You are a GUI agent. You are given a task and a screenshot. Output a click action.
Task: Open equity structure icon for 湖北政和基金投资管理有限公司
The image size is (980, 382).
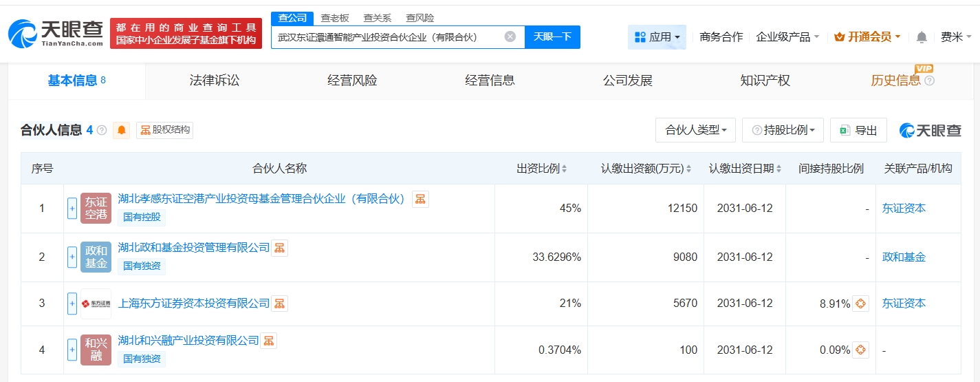279,248
